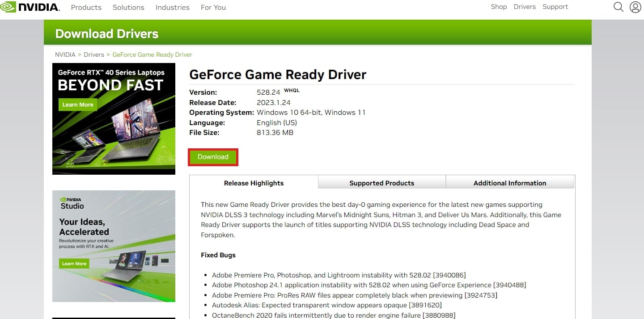The width and height of the screenshot is (644, 319).
Task: Click the NVIDIA breadcrumb link
Action: 65,55
